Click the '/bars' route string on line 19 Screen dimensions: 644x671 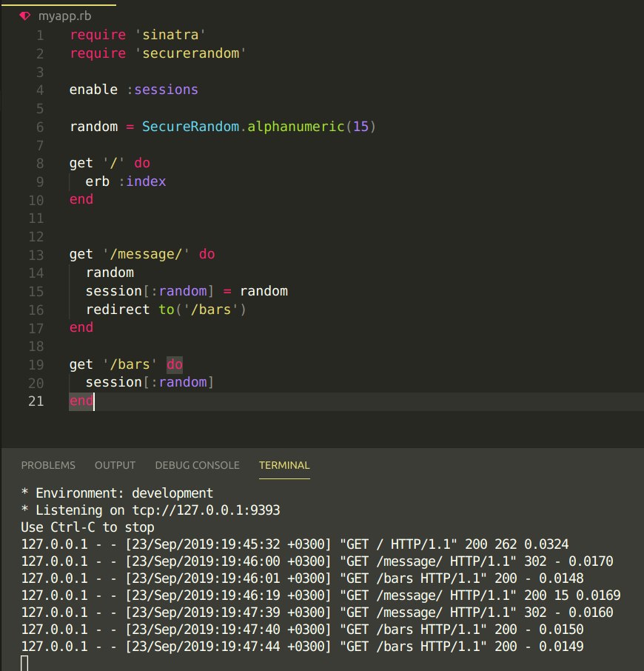[130, 364]
